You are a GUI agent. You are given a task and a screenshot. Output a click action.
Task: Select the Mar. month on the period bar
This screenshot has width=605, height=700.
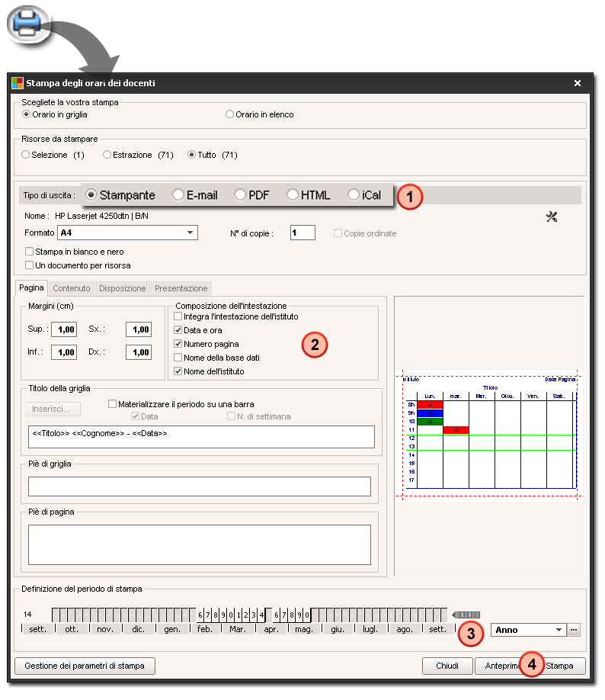pos(238,629)
